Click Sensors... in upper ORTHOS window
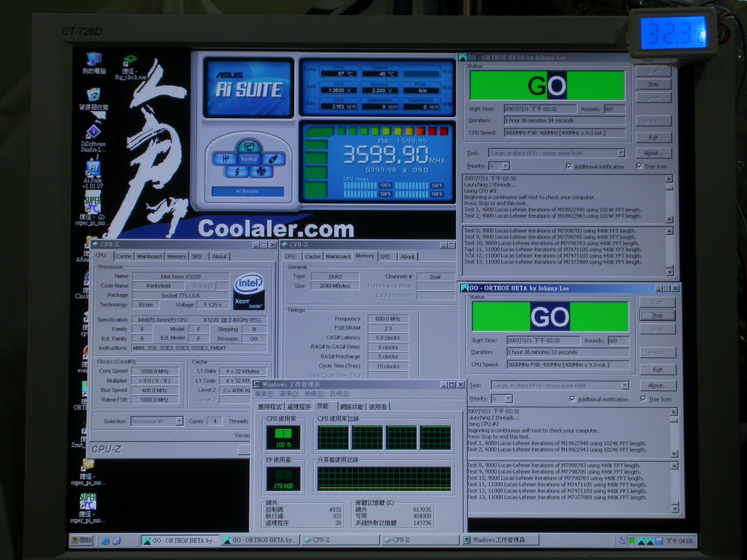This screenshot has width=747, height=560. pyautogui.click(x=652, y=121)
